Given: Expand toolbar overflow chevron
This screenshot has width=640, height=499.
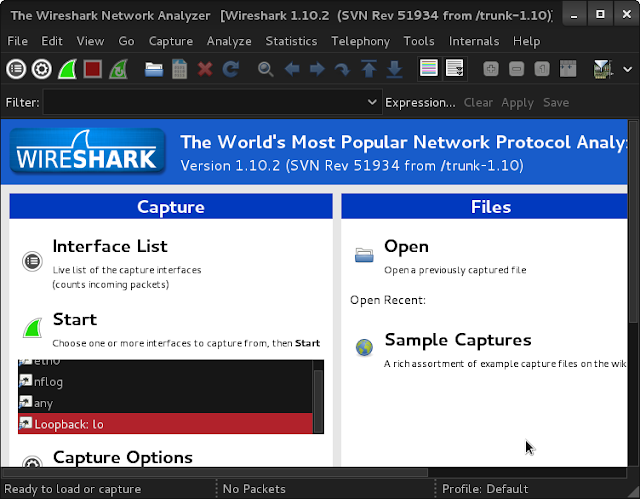Looking at the screenshot, I should 627,69.
